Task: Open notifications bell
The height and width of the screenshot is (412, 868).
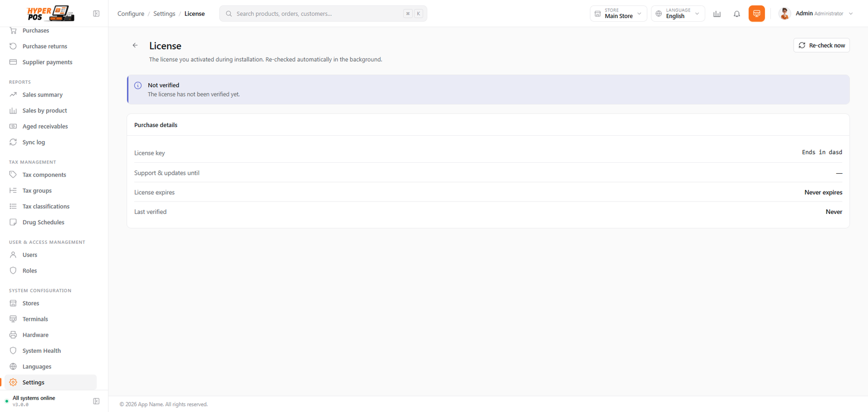Action: [737, 14]
